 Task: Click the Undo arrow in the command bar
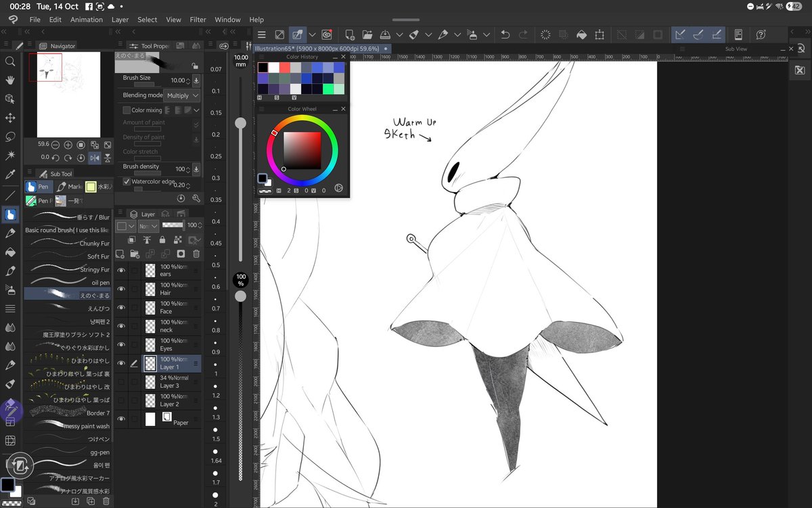[x=505, y=34]
